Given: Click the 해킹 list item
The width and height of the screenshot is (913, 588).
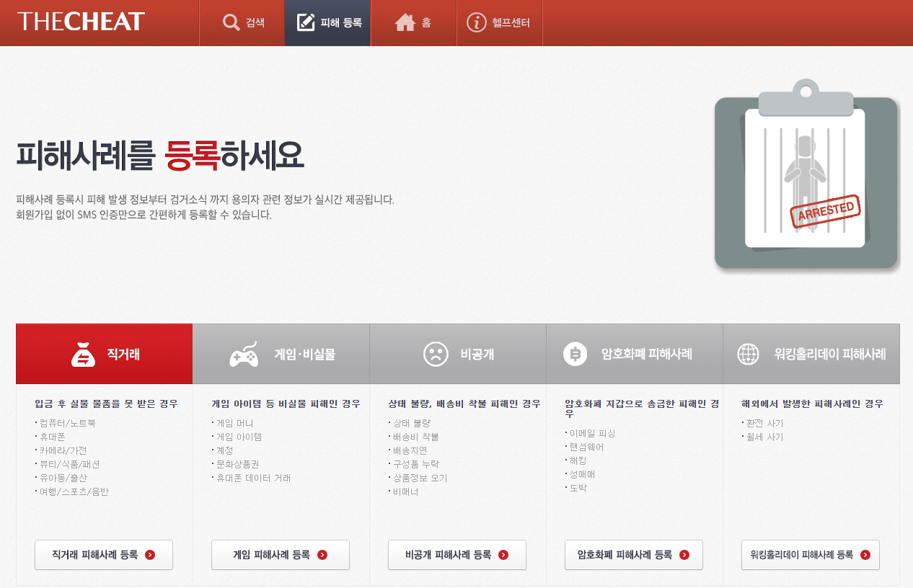Looking at the screenshot, I should 578,460.
